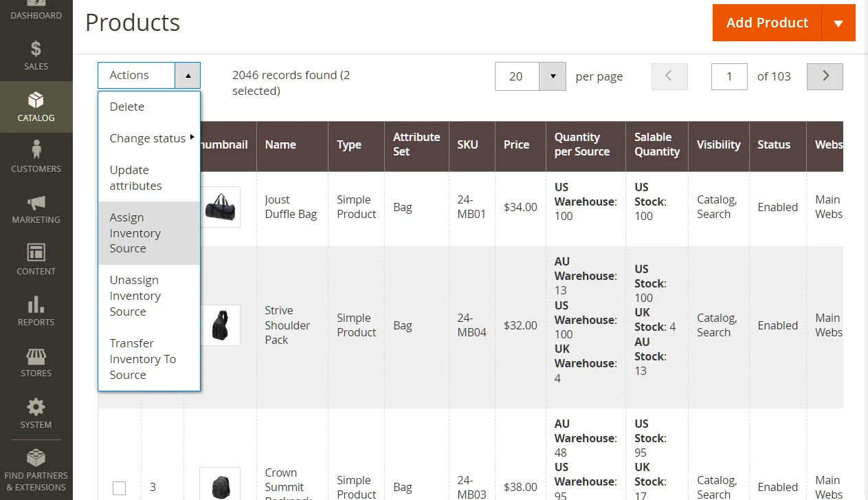Click the Add Product button
The height and width of the screenshot is (500, 868).
point(767,23)
